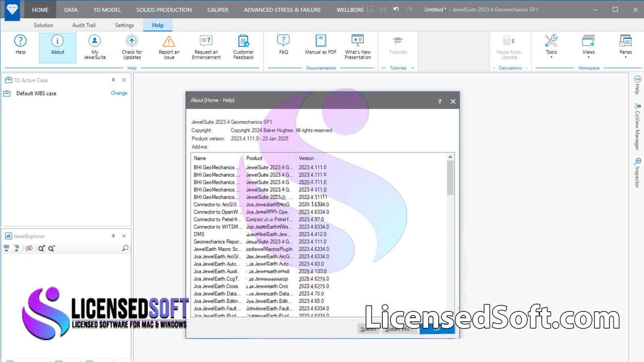Select Geomechanics Repor... add-in row

pyautogui.click(x=318, y=241)
